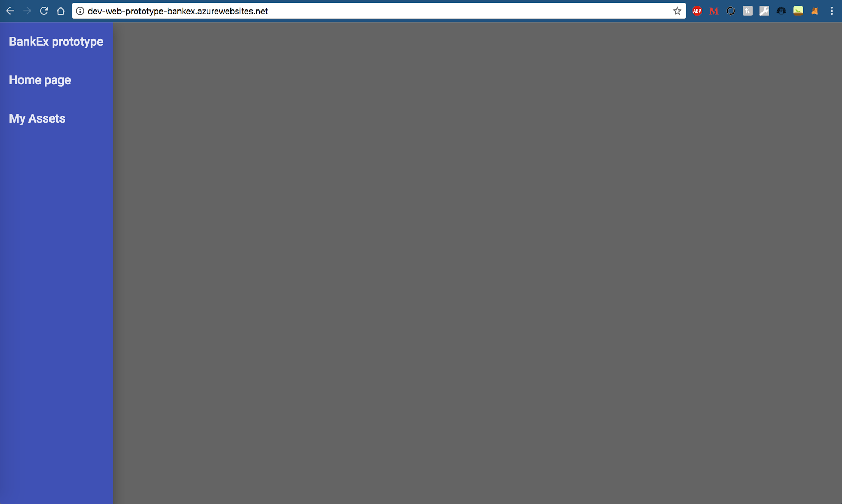Image resolution: width=842 pixels, height=504 pixels.
Task: Click the browser forward arrow
Action: [x=27, y=11]
